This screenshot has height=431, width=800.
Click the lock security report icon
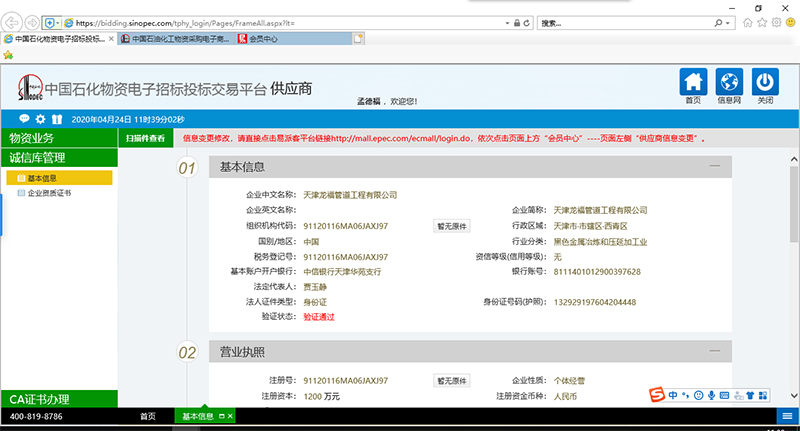[x=517, y=23]
